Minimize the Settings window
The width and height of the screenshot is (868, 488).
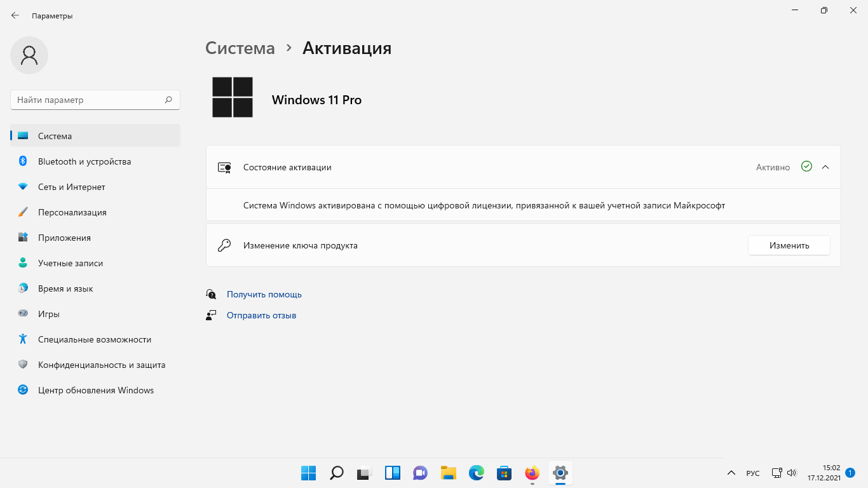click(x=795, y=10)
